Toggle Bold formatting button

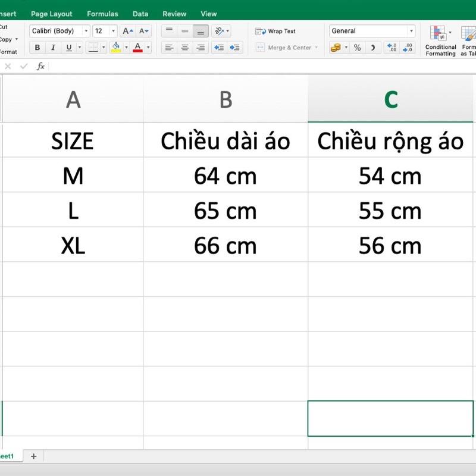pos(37,48)
